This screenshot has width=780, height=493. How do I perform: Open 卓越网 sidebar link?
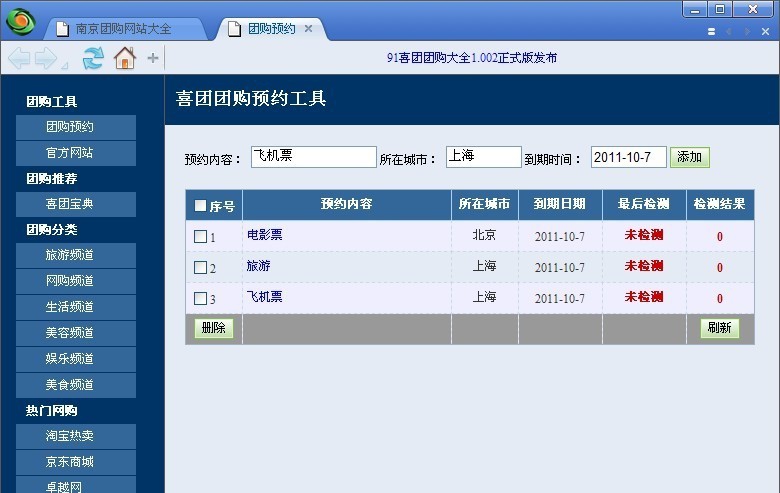pos(76,485)
